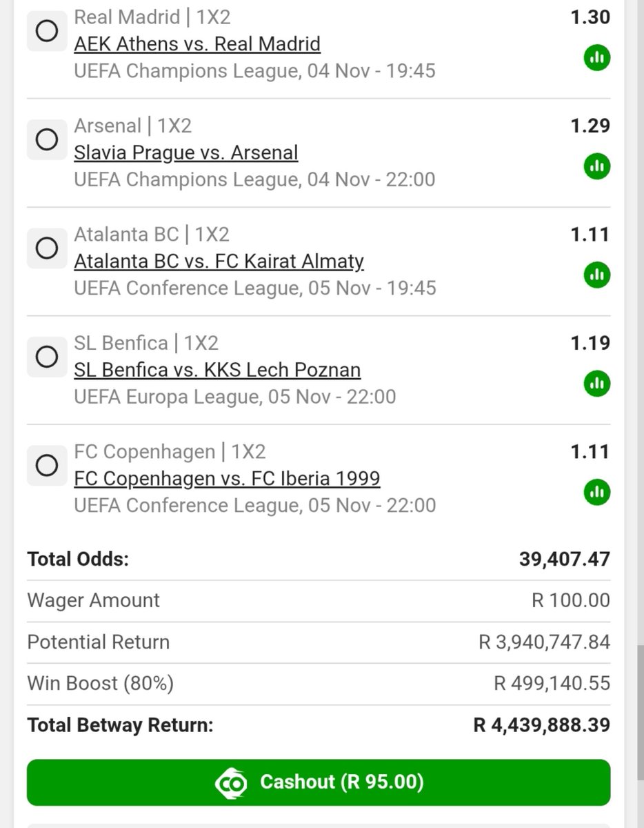The image size is (644, 828).
Task: Open stats icon for Slavia Prague vs. Arsenal
Action: point(596,166)
